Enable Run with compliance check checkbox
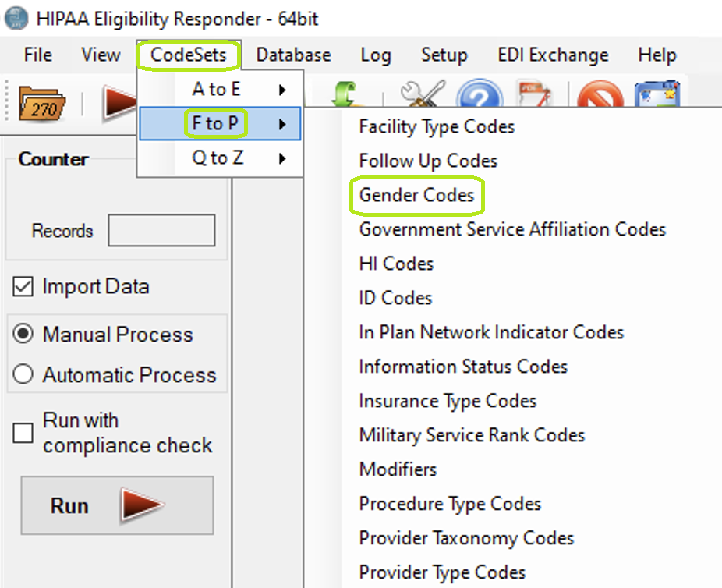722x588 pixels. click(23, 433)
